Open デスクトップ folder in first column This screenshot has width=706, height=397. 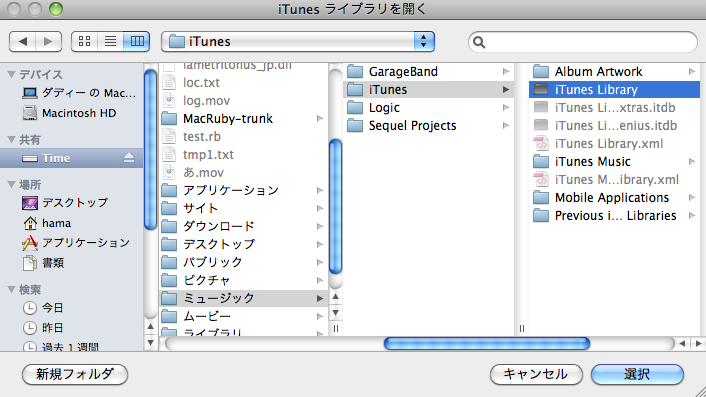pyautogui.click(x=244, y=244)
